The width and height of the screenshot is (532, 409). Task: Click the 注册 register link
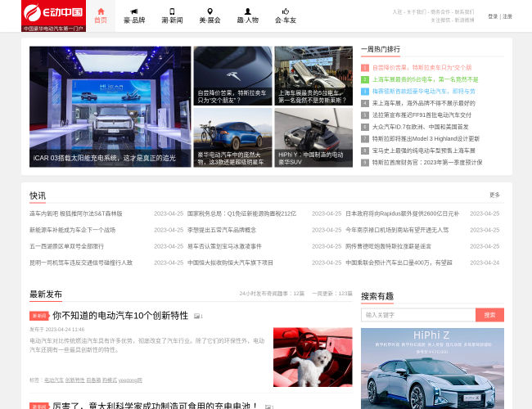pos(507,16)
